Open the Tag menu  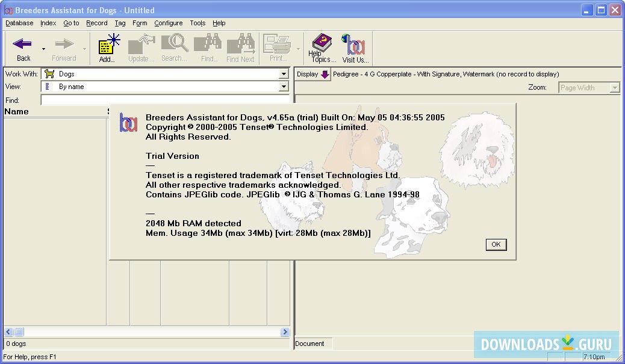(120, 23)
